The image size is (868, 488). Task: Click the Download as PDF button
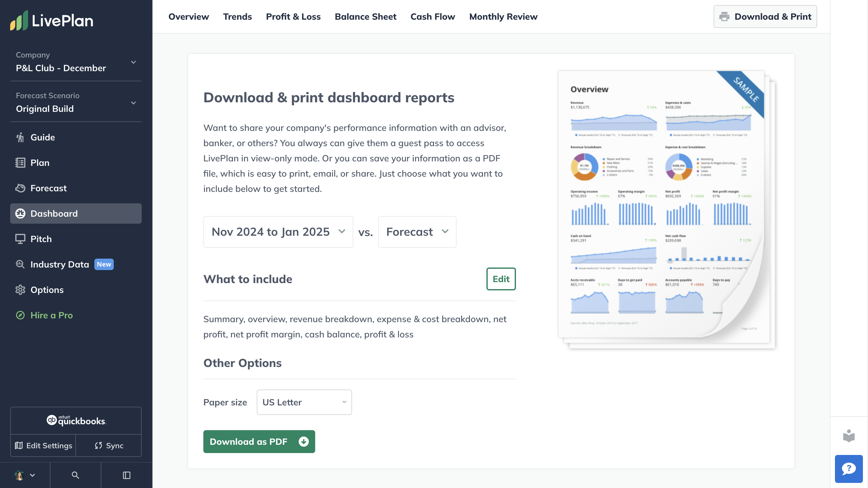click(x=259, y=442)
